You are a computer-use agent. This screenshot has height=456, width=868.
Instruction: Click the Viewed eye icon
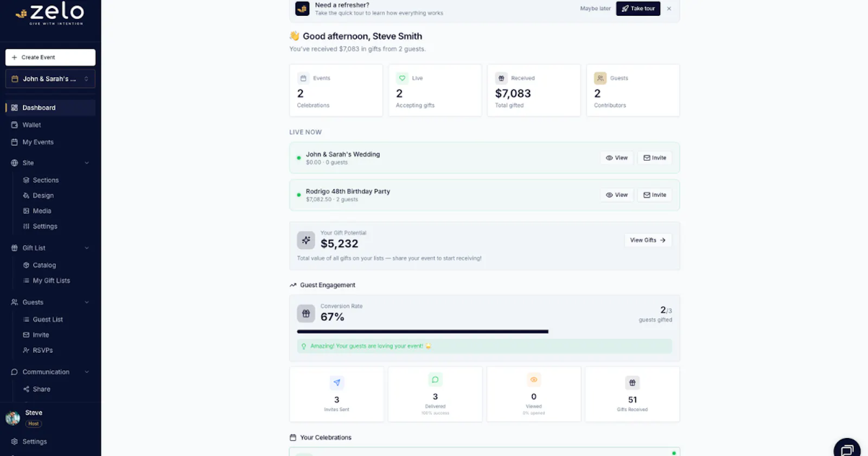pyautogui.click(x=534, y=379)
